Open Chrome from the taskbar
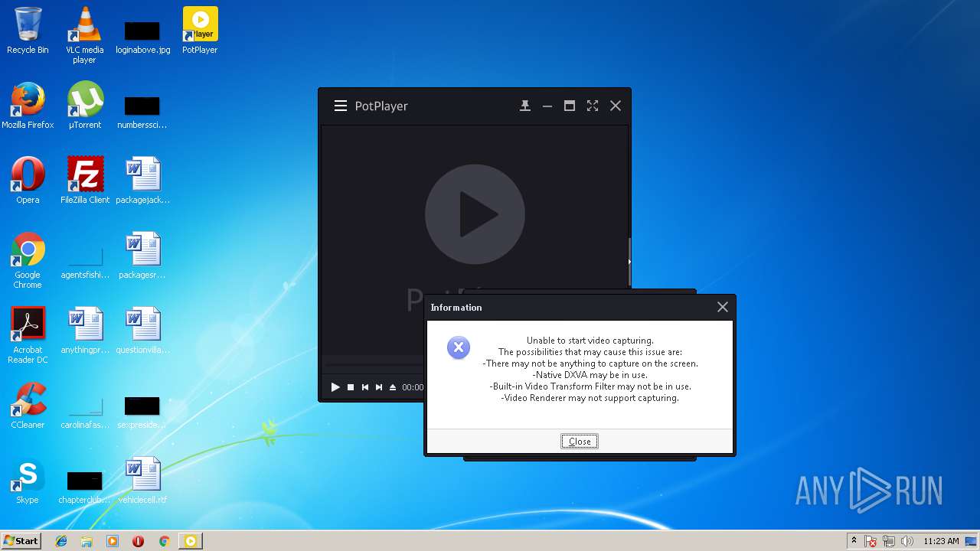The image size is (980, 551). point(164,541)
